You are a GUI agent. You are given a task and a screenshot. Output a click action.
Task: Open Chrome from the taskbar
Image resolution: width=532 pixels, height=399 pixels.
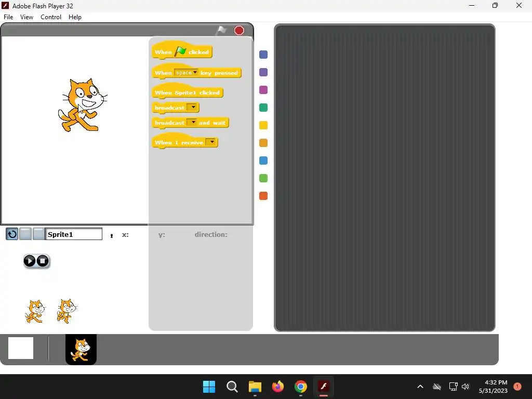301,387
